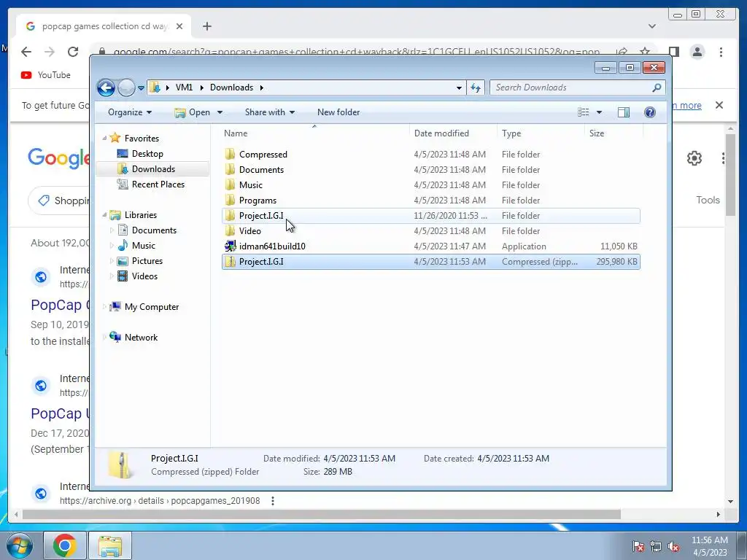Click Explorer's greyed Forward arrow button

(126, 87)
